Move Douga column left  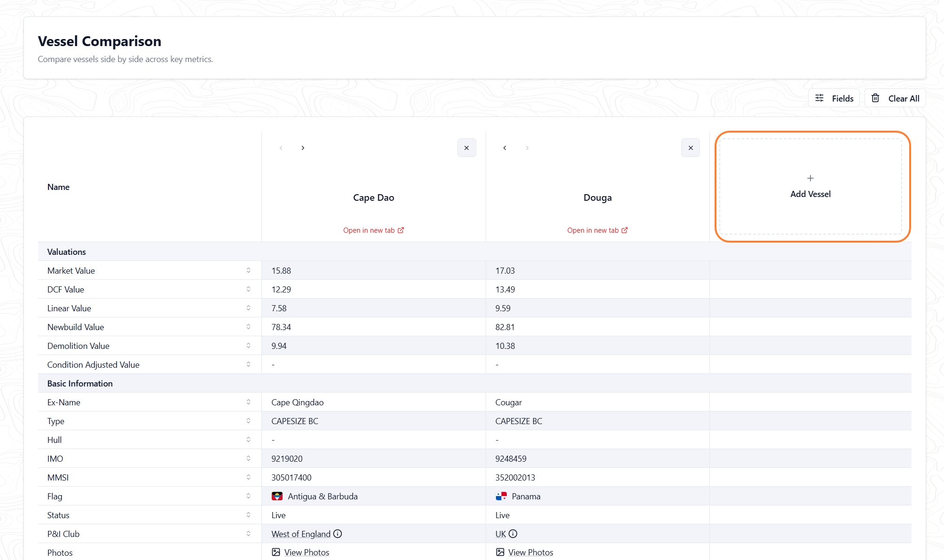[x=505, y=148]
